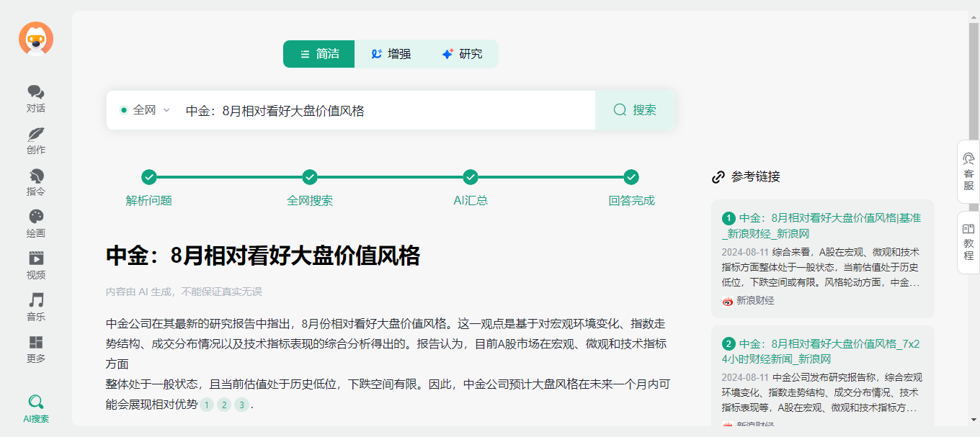Click the AI汇总 step checkmark
The height and width of the screenshot is (437, 980).
coord(471,177)
